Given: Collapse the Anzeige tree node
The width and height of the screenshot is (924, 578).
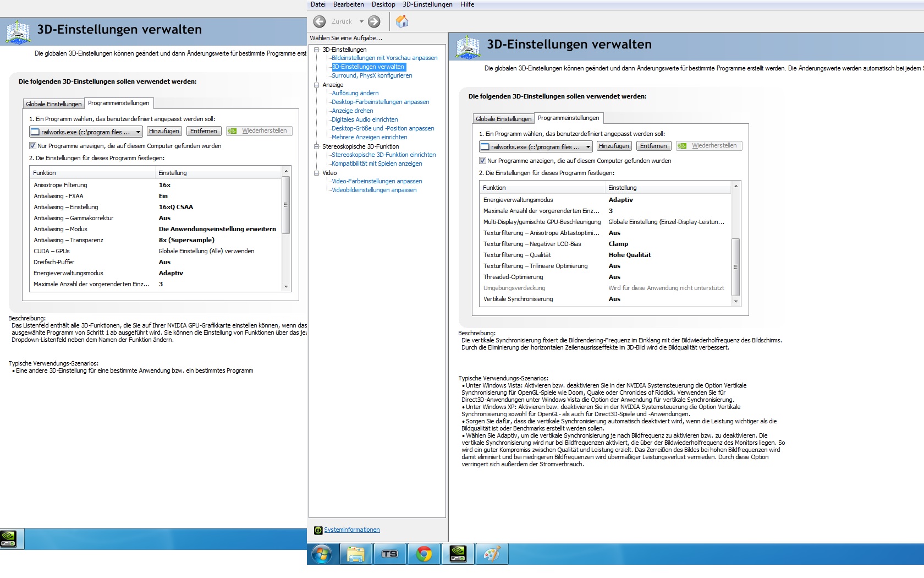Looking at the screenshot, I should [317, 85].
